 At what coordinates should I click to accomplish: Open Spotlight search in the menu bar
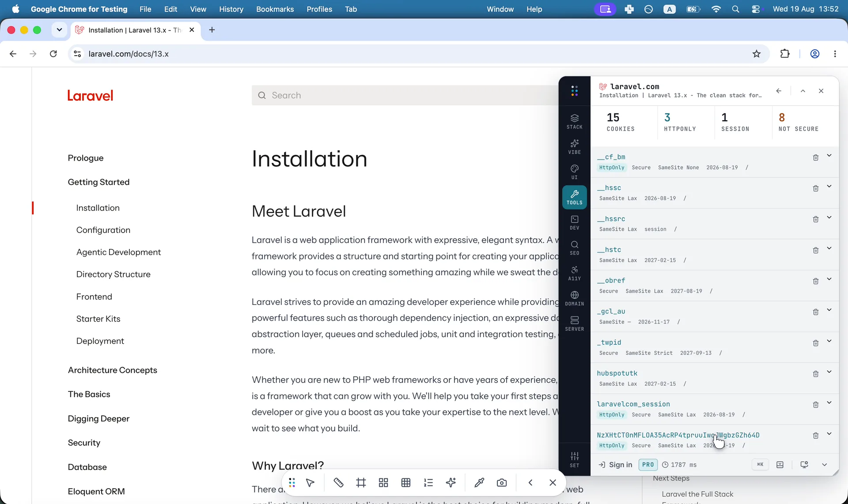coord(735,9)
